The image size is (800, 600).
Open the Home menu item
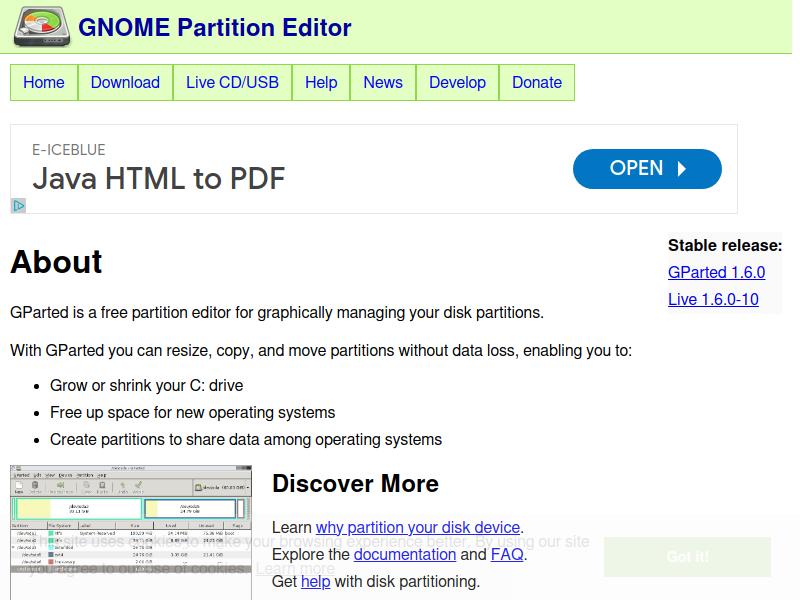[44, 83]
